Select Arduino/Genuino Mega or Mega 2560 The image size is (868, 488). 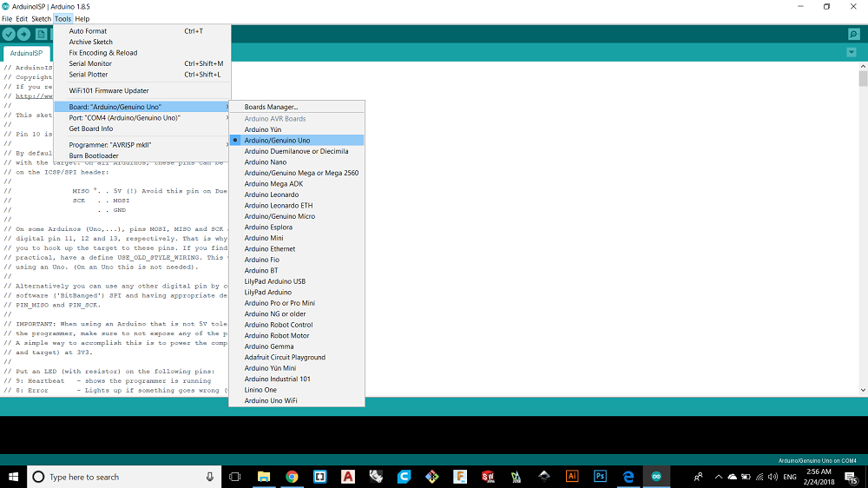(x=297, y=173)
